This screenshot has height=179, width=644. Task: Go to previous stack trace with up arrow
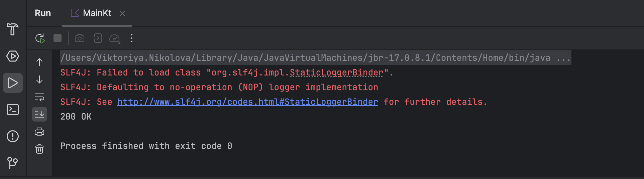39,62
